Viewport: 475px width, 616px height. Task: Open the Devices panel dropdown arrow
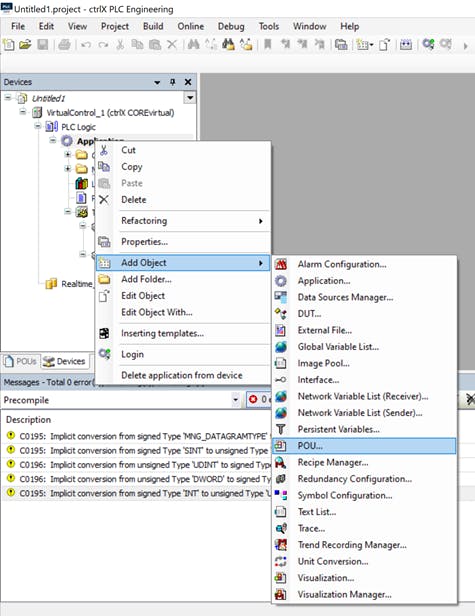[x=157, y=82]
